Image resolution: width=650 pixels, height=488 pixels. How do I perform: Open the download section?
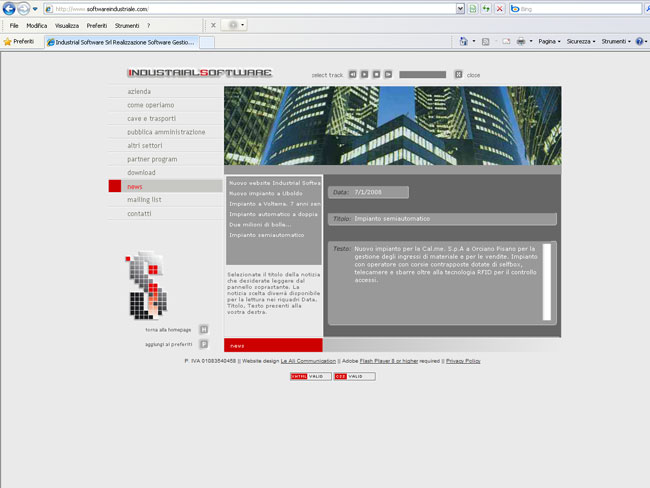click(x=141, y=172)
